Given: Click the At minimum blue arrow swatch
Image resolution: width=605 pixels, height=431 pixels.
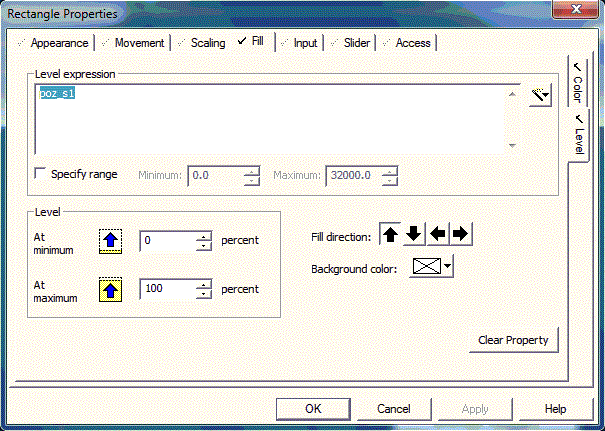Looking at the screenshot, I should 110,241.
